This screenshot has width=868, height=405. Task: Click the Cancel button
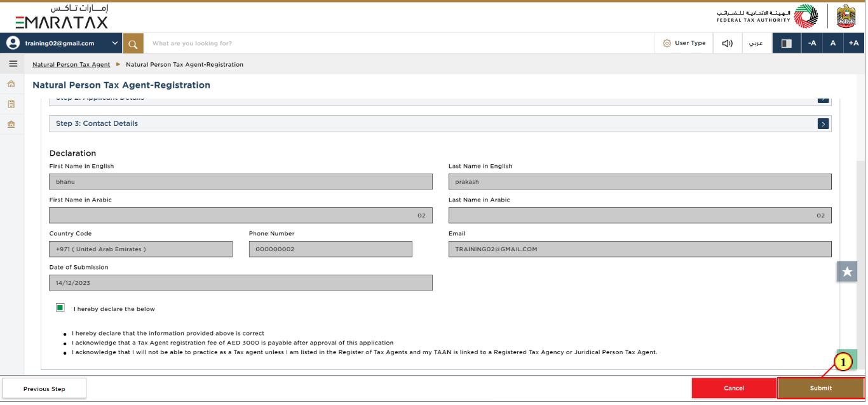tap(734, 388)
